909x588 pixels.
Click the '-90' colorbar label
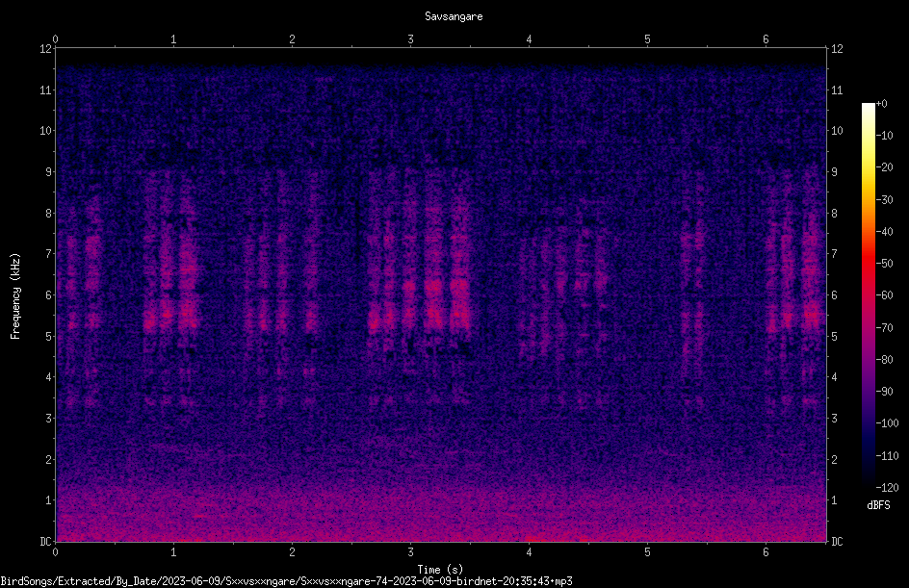tap(885, 392)
